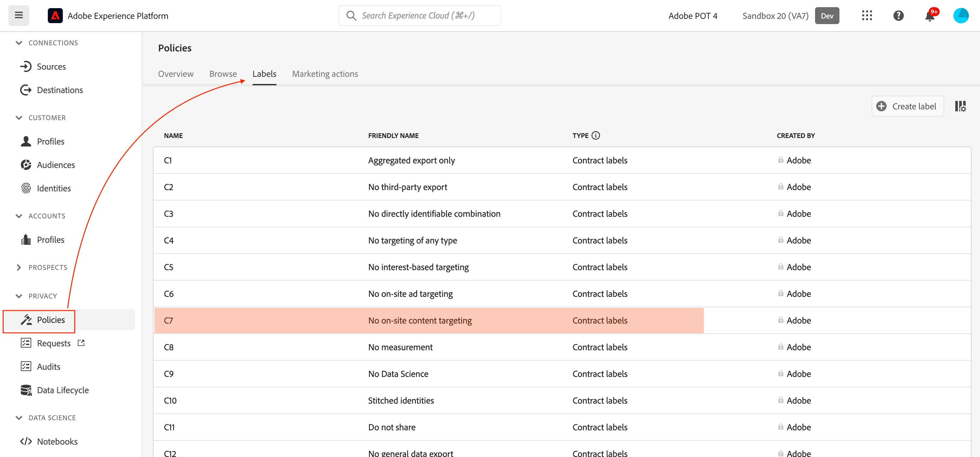This screenshot has width=980, height=457.
Task: Open Data Lifecycle in the sidebar
Action: (63, 390)
